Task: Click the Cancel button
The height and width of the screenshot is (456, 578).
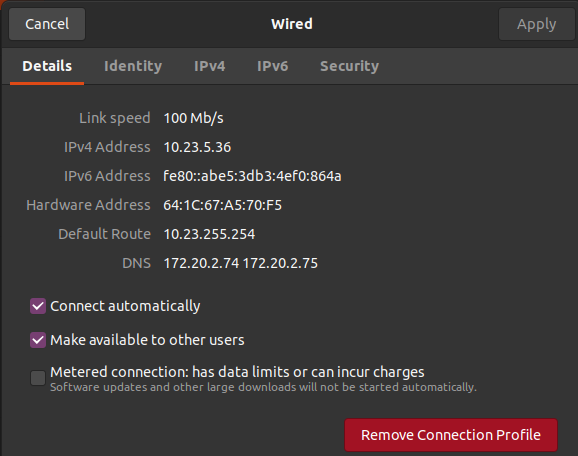Action: pyautogui.click(x=47, y=24)
